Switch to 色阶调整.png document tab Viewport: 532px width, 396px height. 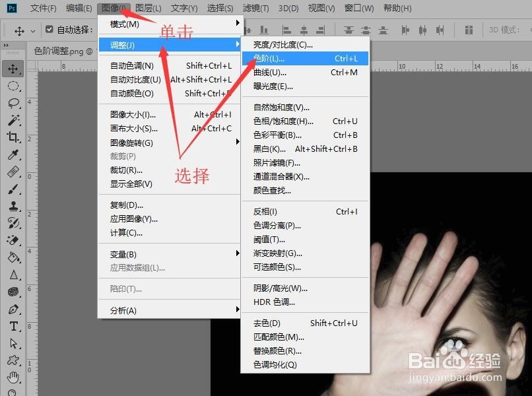pyautogui.click(x=63, y=51)
